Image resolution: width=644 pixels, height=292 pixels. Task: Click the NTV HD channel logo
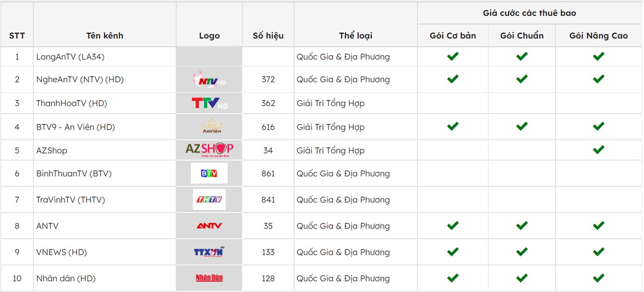209,79
